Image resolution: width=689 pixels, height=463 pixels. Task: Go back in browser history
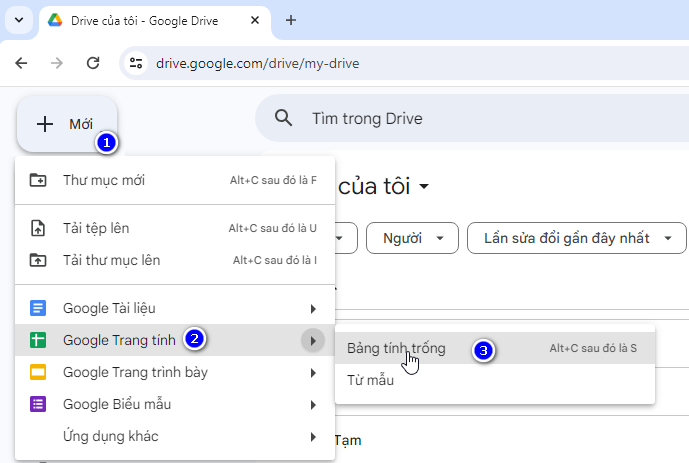[21, 63]
